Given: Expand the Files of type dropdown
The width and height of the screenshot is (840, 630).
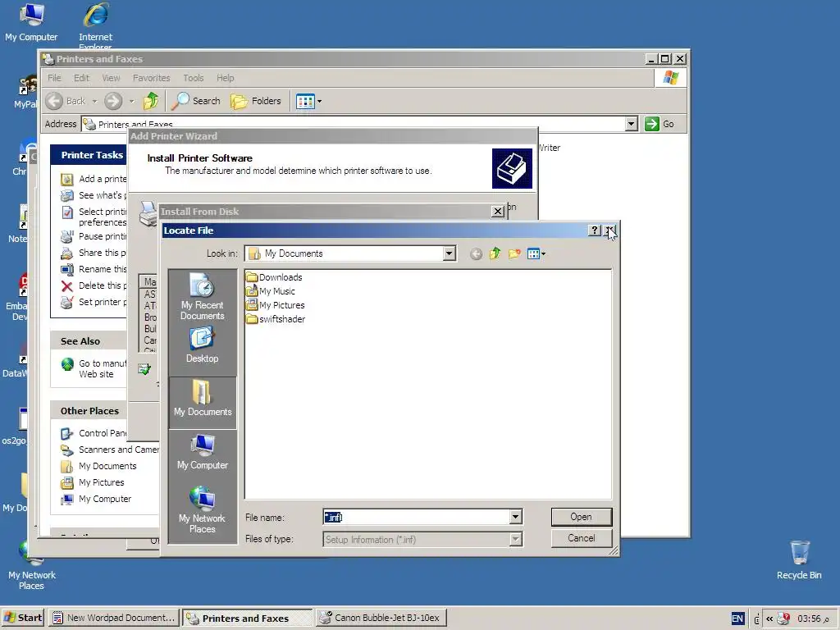Looking at the screenshot, I should point(515,540).
